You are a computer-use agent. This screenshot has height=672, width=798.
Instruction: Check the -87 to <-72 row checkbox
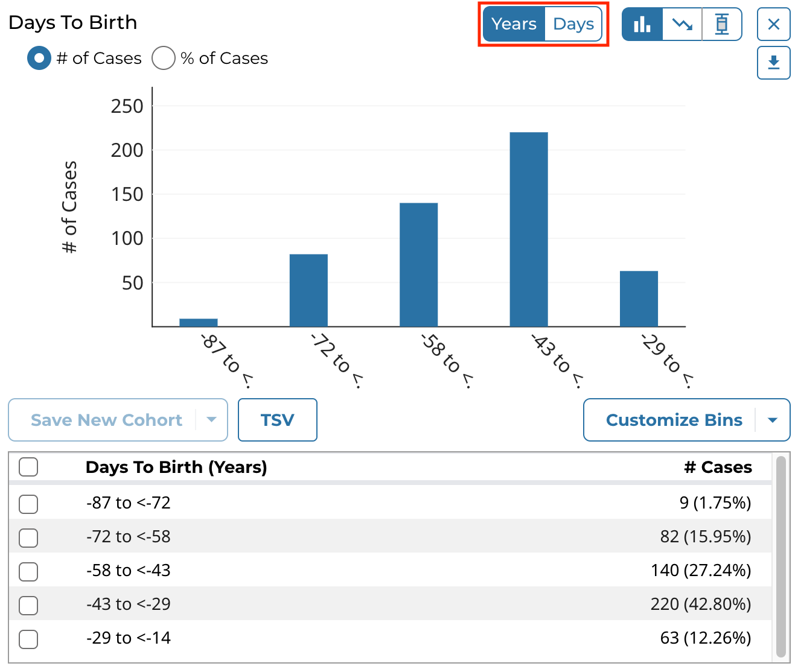click(28, 504)
